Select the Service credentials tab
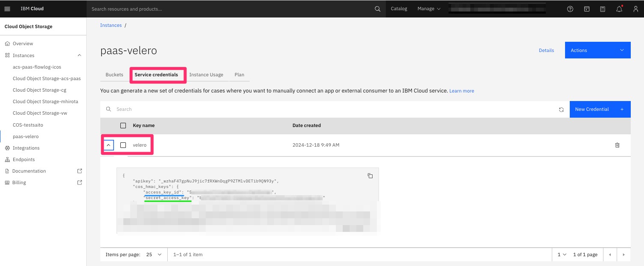Image resolution: width=644 pixels, height=266 pixels. pyautogui.click(x=156, y=75)
